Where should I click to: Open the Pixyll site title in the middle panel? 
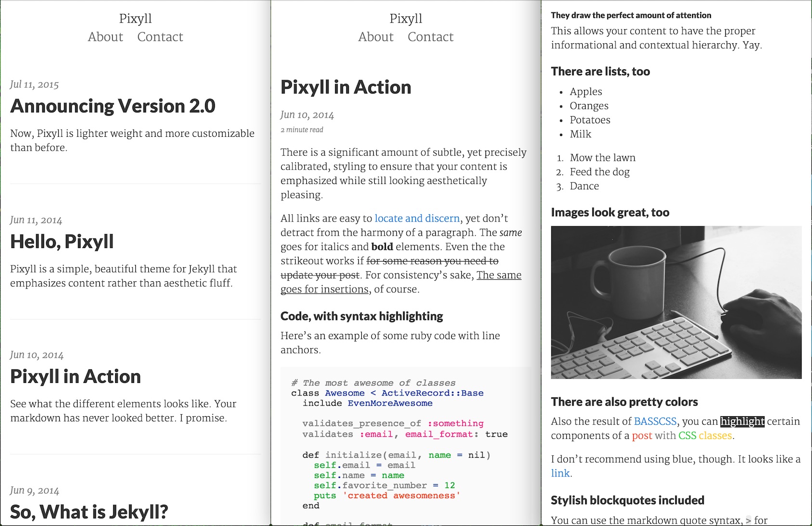[x=406, y=18]
